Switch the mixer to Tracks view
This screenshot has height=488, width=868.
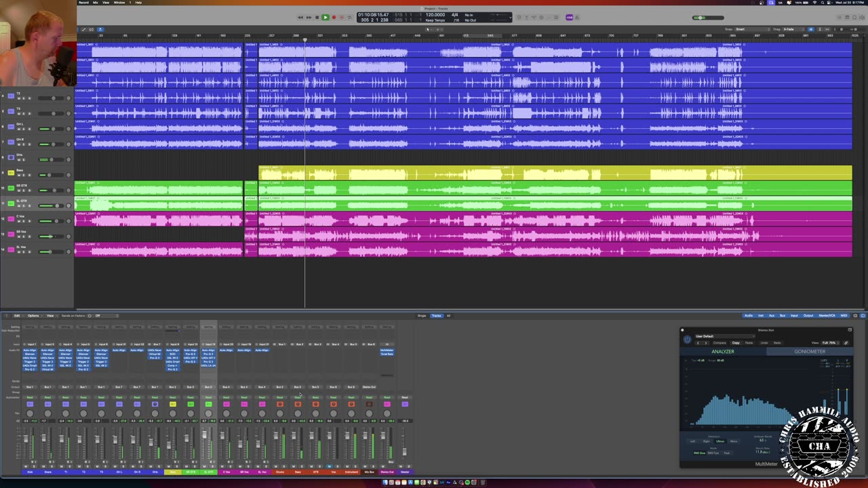coord(436,316)
